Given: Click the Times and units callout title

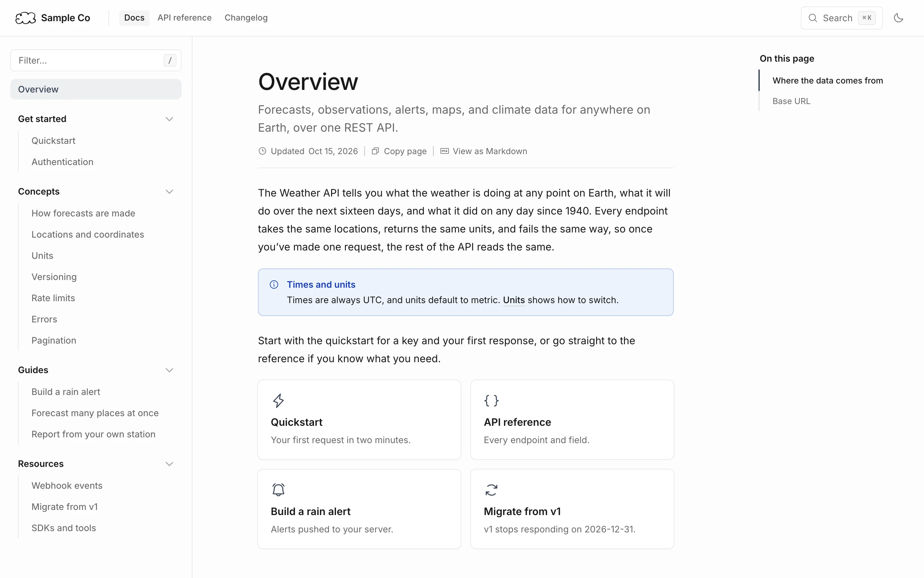Looking at the screenshot, I should click(x=321, y=285).
